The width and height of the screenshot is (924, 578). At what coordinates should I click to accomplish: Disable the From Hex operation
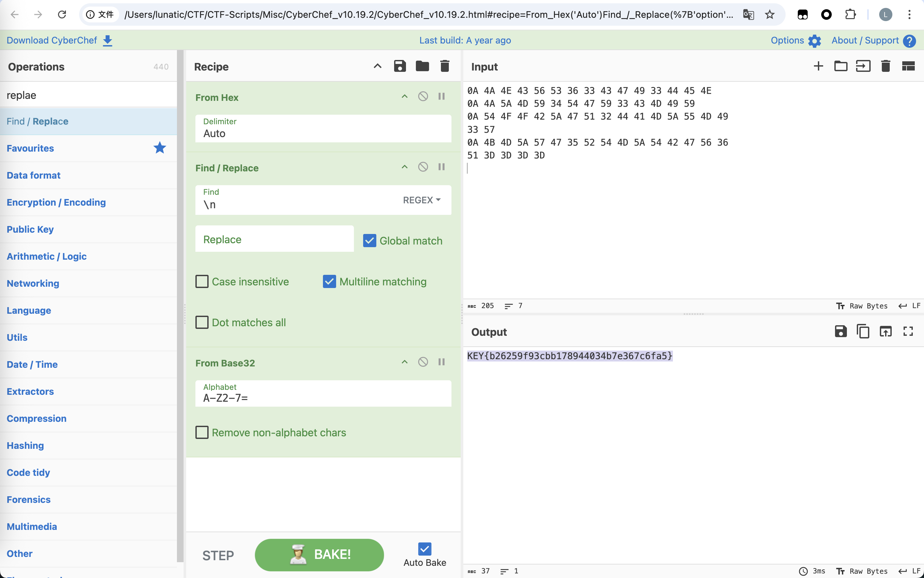(x=423, y=96)
